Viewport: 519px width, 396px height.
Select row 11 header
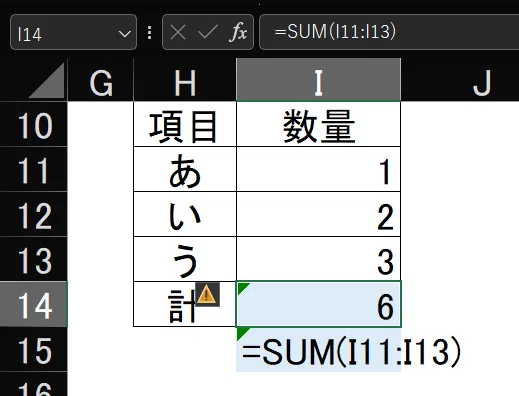pyautogui.click(x=34, y=169)
